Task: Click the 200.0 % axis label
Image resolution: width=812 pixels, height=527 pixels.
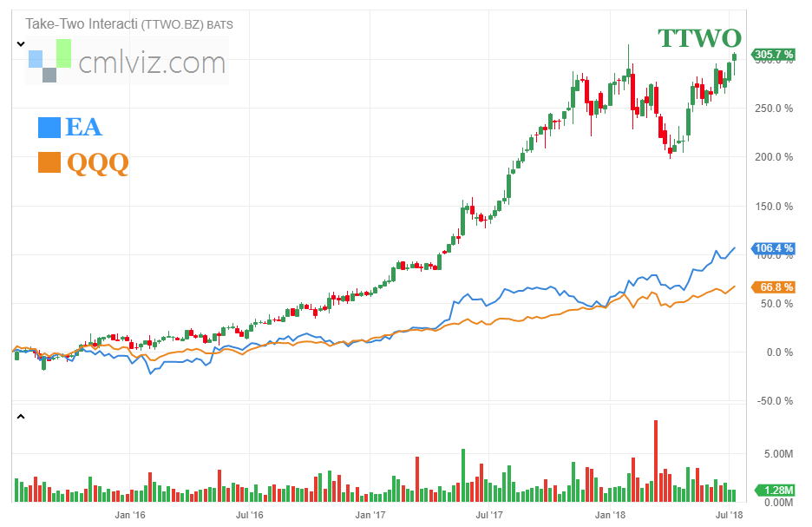Action: point(774,157)
